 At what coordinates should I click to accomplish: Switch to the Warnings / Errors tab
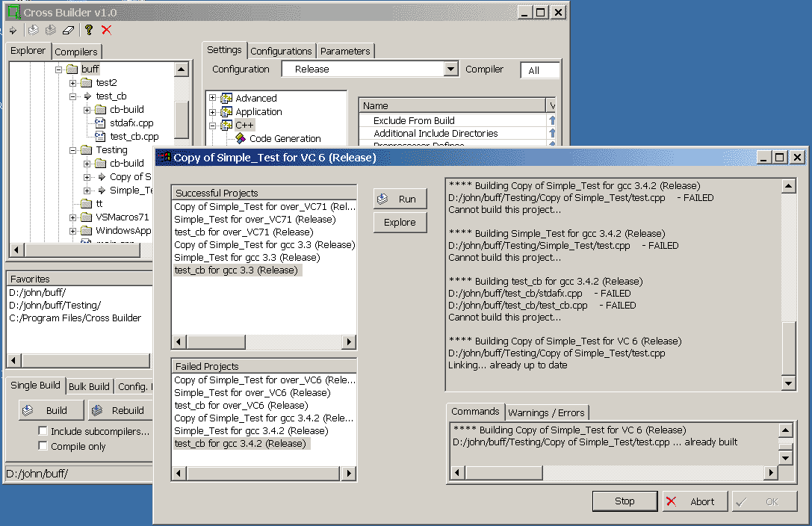click(x=547, y=412)
